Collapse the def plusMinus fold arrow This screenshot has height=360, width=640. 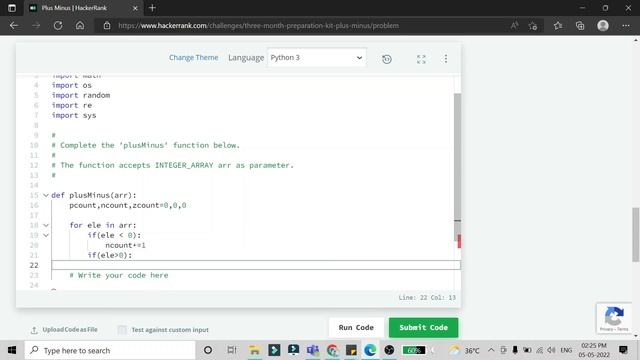pos(46,195)
